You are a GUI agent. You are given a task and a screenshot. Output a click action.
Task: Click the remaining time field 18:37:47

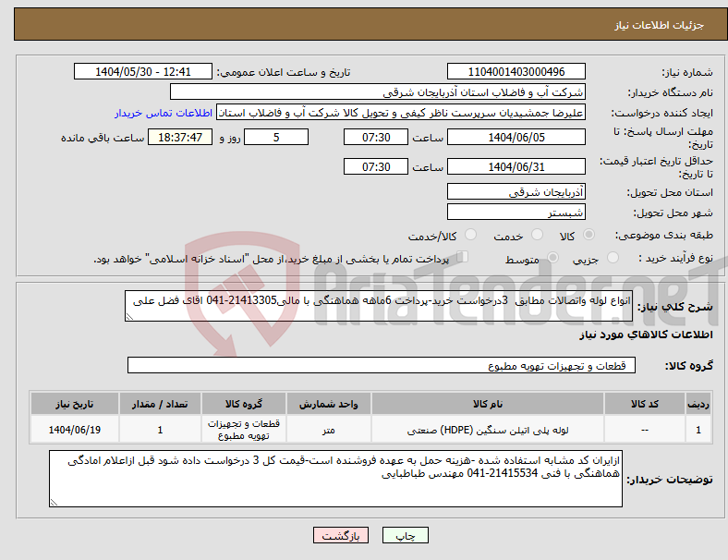(180, 138)
